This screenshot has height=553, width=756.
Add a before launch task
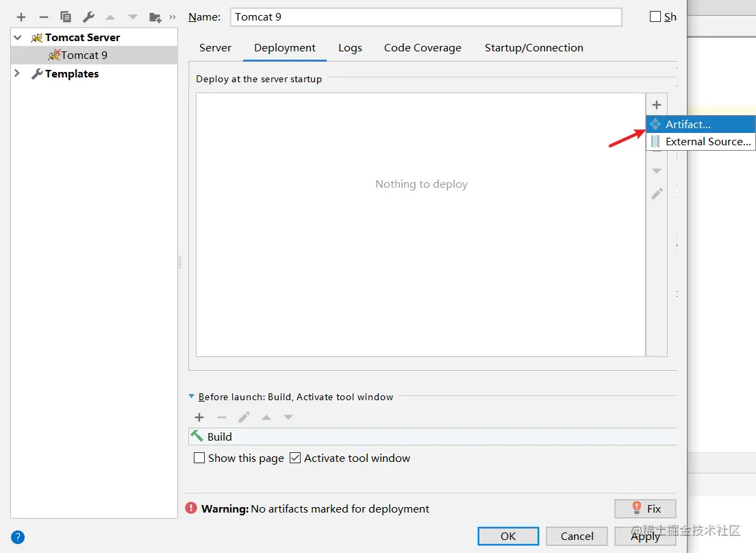[199, 417]
